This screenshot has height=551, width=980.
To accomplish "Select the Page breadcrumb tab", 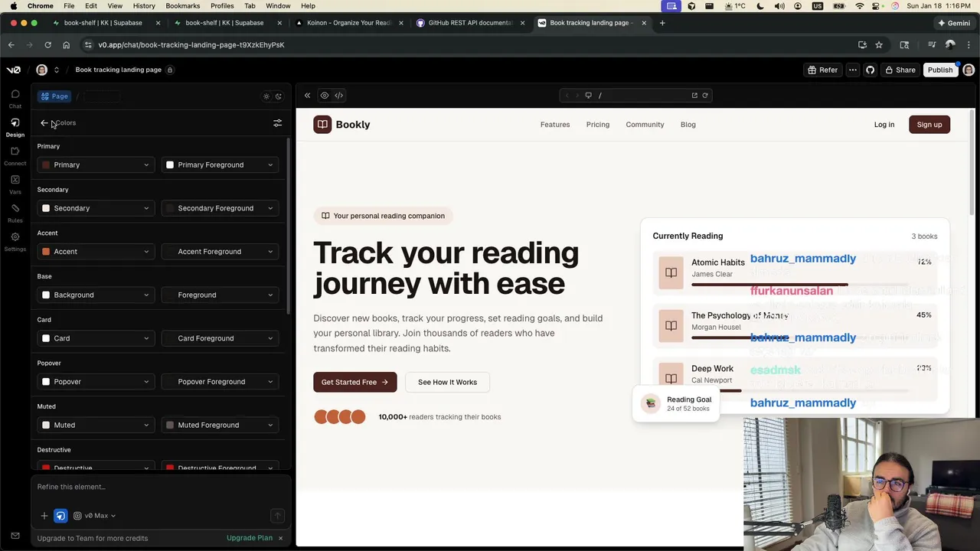I will (54, 96).
